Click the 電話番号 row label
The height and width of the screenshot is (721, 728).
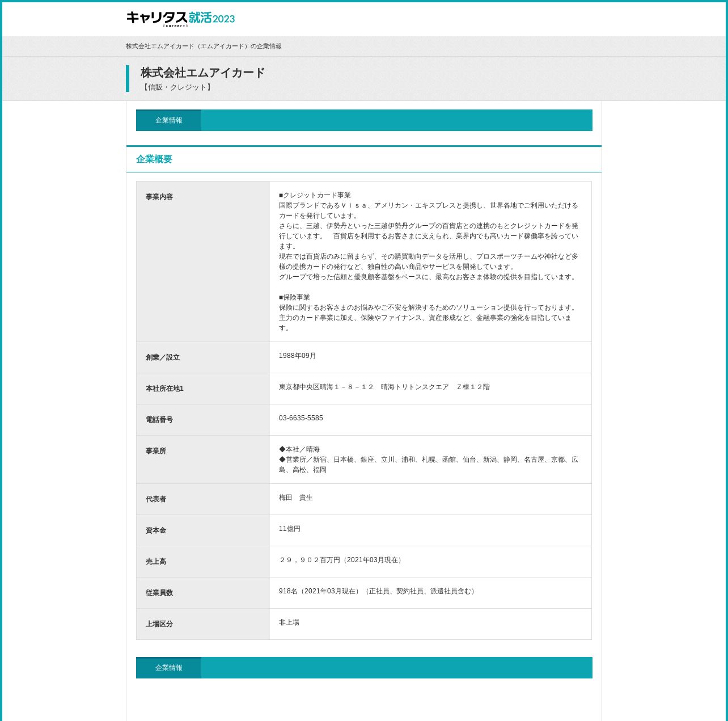[x=159, y=420]
